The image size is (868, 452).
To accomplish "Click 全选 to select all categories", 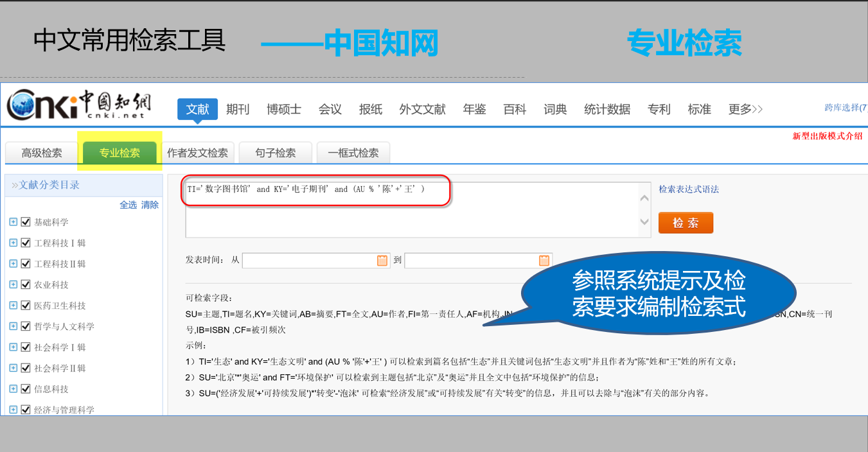I will [x=128, y=205].
